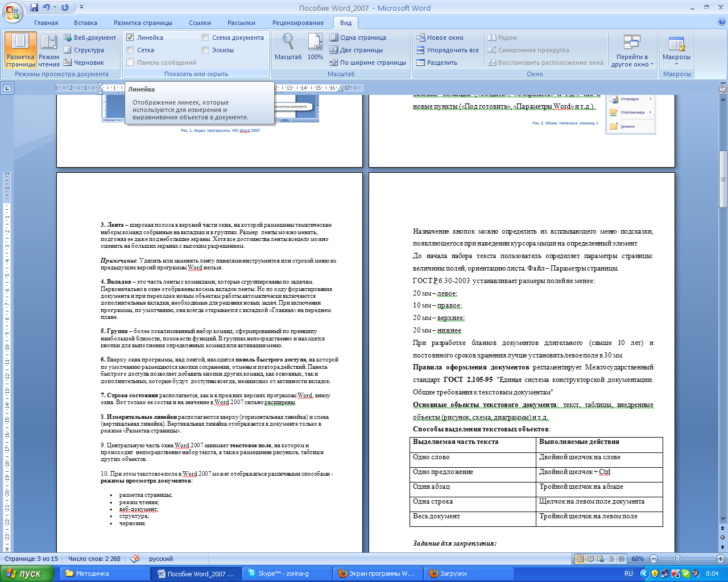Click Число слов: 2 268 status
The image size is (728, 582).
click(x=94, y=559)
